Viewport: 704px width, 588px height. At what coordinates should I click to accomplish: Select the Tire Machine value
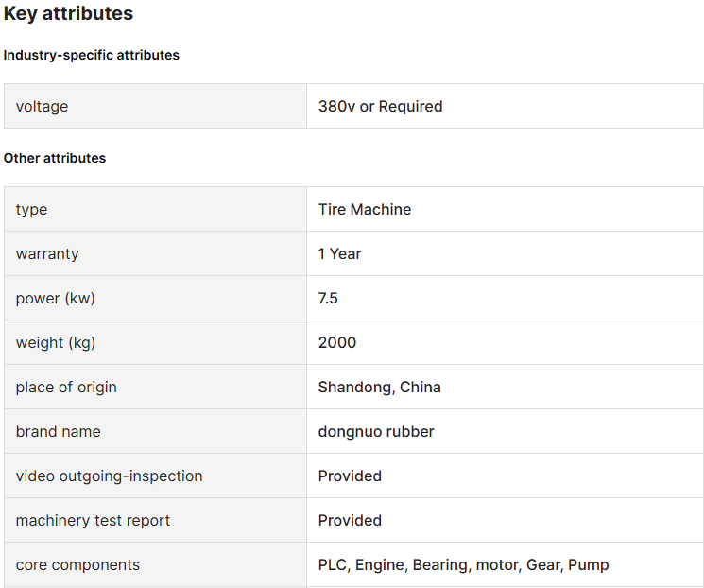point(365,209)
